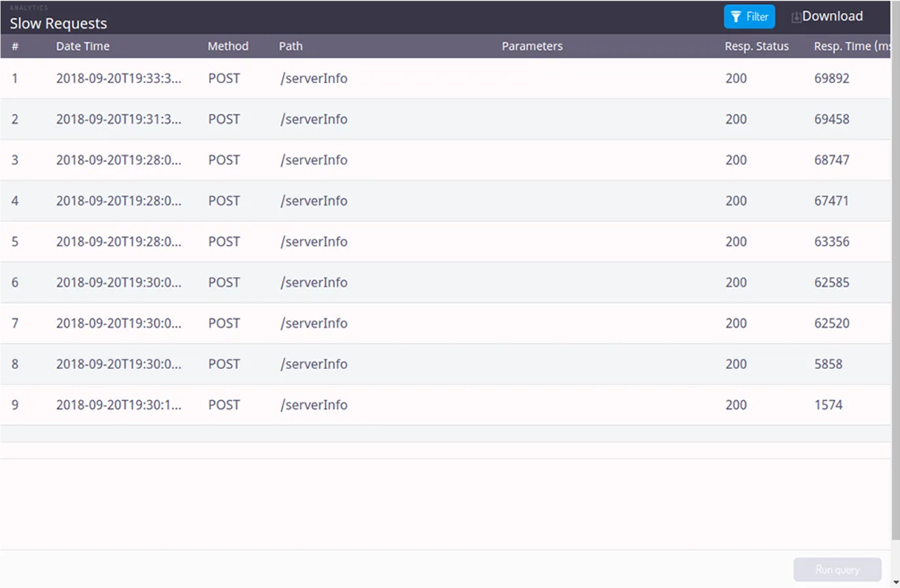Viewport: 900px width, 588px height.
Task: Select the POST method cell in row 8
Action: tap(224, 364)
